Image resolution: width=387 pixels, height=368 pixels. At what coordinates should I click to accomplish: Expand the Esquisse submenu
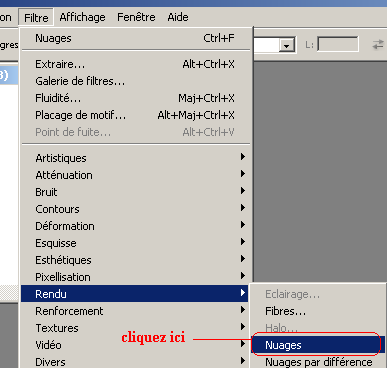(135, 243)
